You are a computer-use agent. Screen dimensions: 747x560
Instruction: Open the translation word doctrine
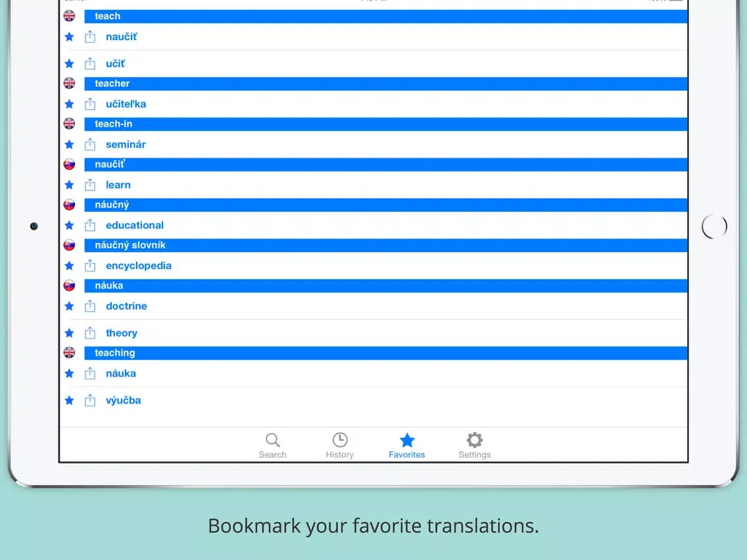click(126, 306)
